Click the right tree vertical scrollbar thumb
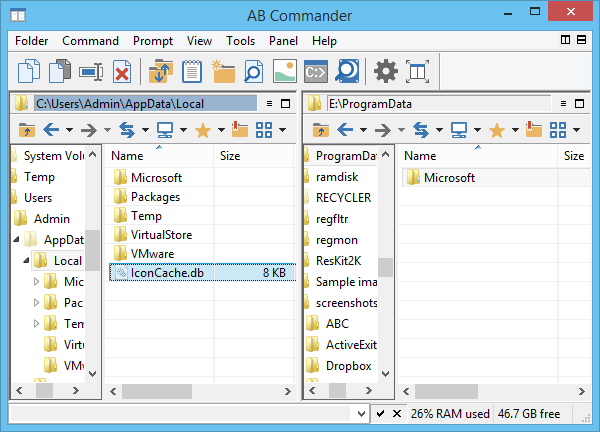Image resolution: width=600 pixels, height=432 pixels. coord(385,267)
